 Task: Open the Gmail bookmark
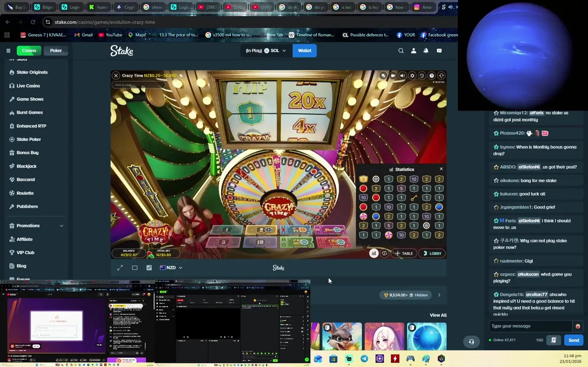coord(84,35)
